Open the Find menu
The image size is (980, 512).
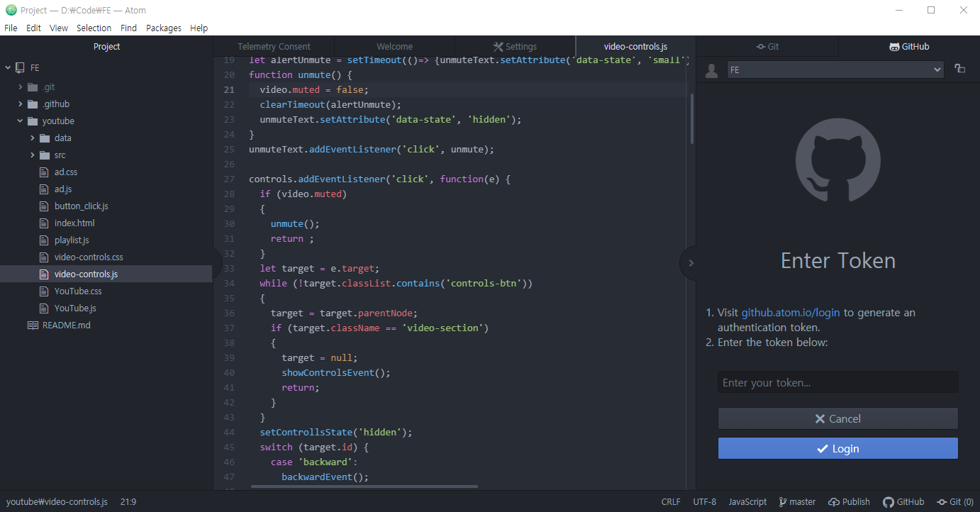(x=128, y=28)
